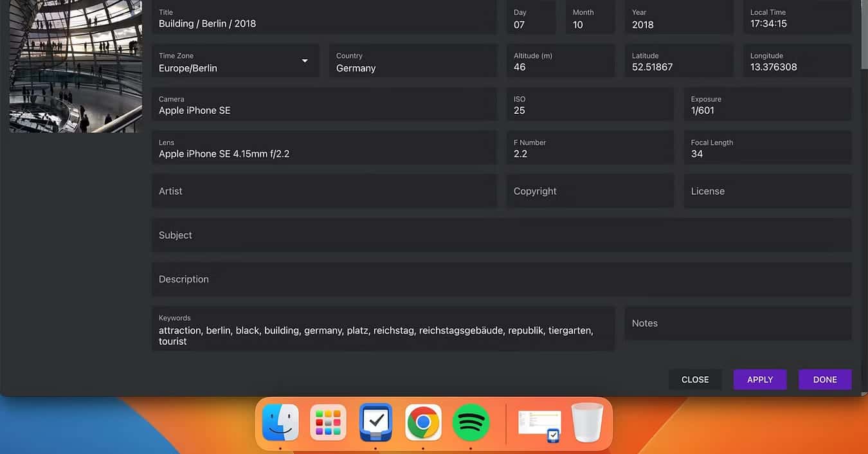Open Google Chrome from the dock
The height and width of the screenshot is (454, 868).
click(423, 422)
